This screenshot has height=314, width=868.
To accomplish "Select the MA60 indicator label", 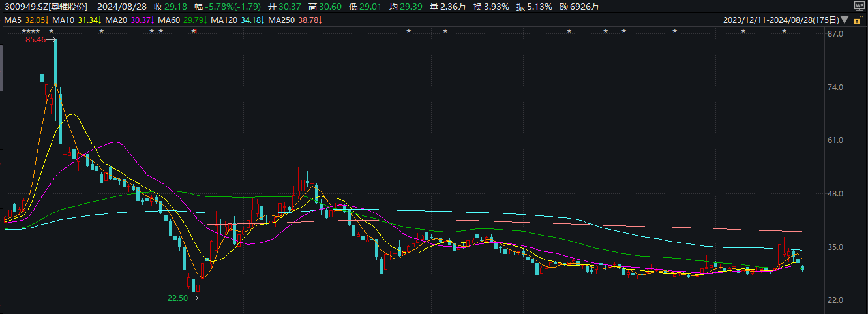I will (168, 20).
